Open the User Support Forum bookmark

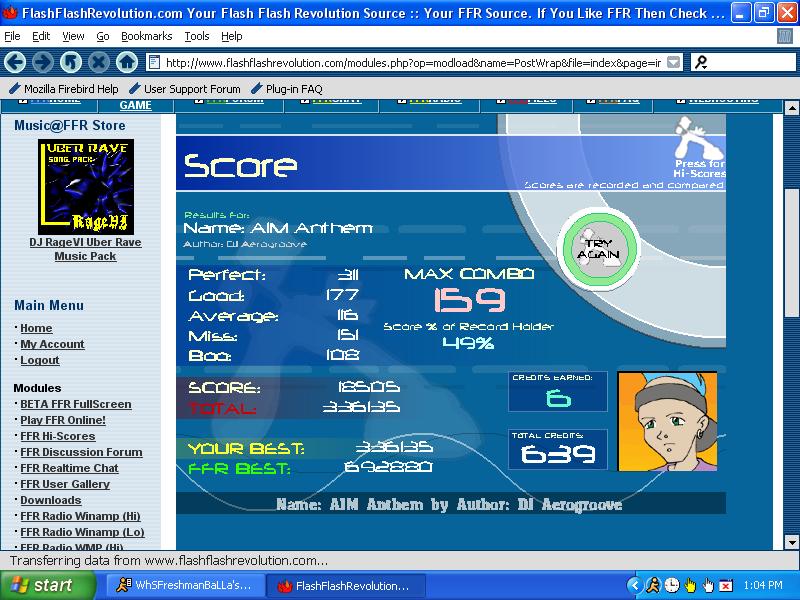(x=185, y=89)
